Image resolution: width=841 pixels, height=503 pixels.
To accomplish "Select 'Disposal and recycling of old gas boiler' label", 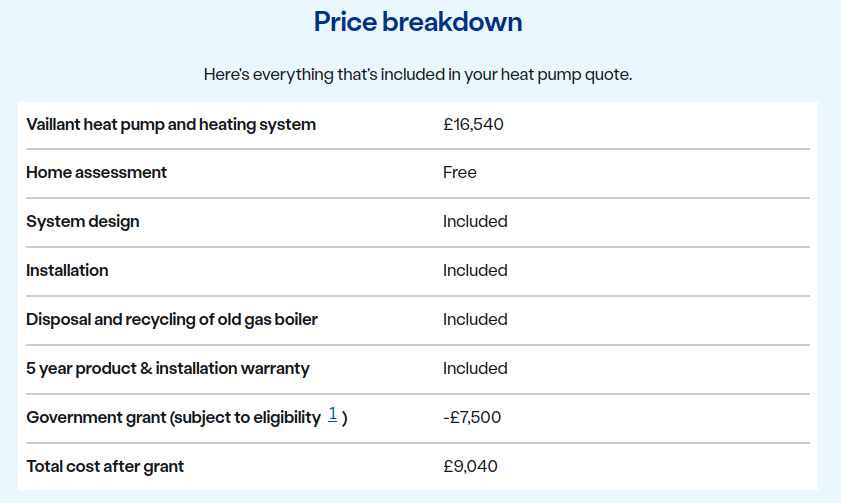I will point(172,319).
